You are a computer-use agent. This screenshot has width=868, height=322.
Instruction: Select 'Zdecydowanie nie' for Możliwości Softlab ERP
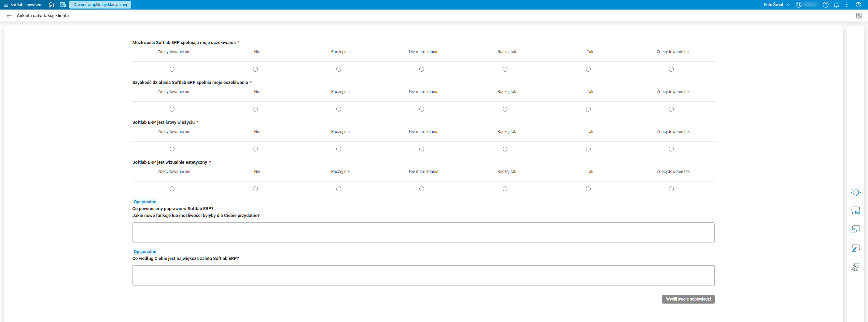172,69
